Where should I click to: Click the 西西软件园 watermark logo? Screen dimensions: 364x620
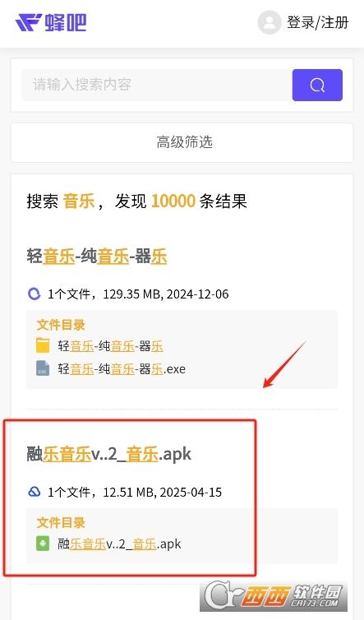(274, 595)
